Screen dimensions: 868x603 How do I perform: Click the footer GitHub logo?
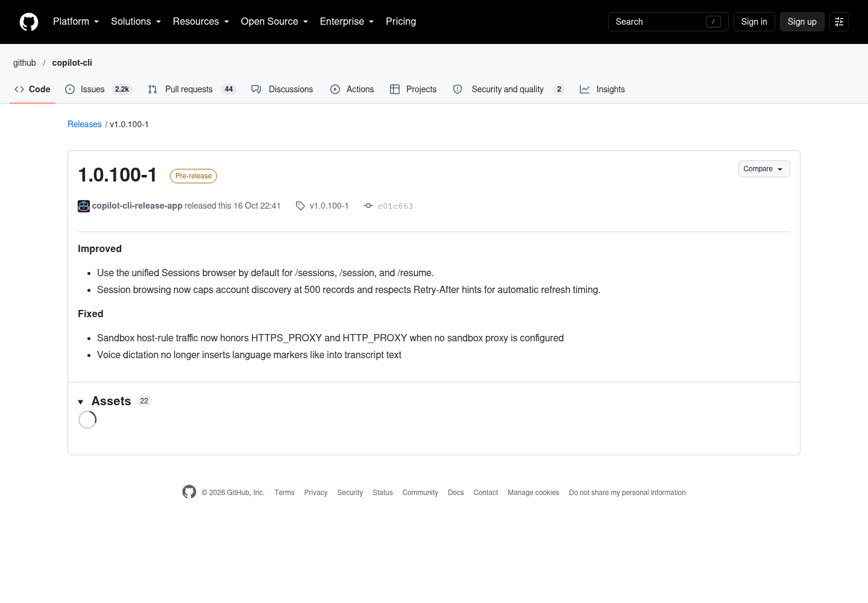(189, 492)
